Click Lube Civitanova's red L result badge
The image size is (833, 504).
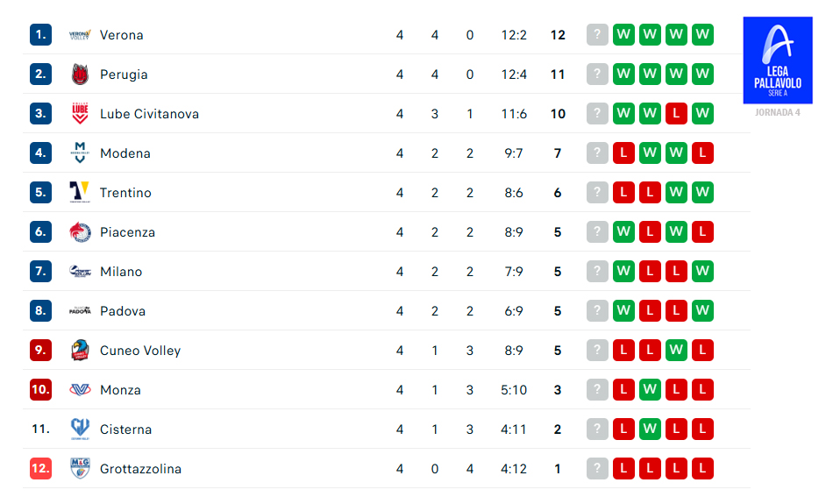[676, 114]
